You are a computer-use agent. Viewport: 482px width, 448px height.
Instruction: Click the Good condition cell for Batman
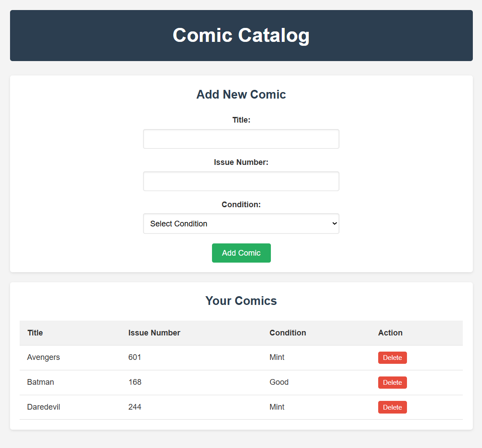point(279,382)
